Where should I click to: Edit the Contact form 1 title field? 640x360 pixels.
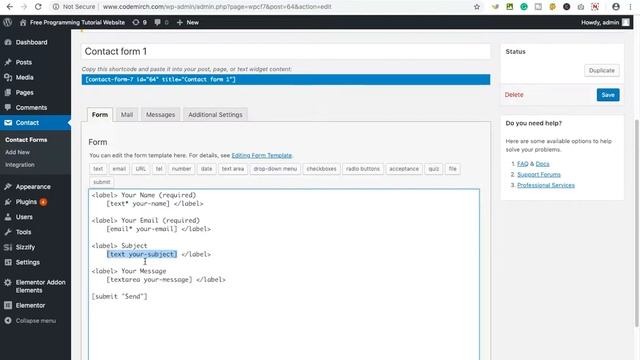pos(285,51)
